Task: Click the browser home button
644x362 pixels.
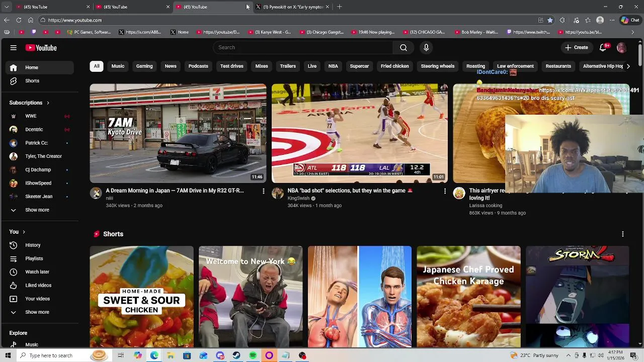Action: click(31, 20)
